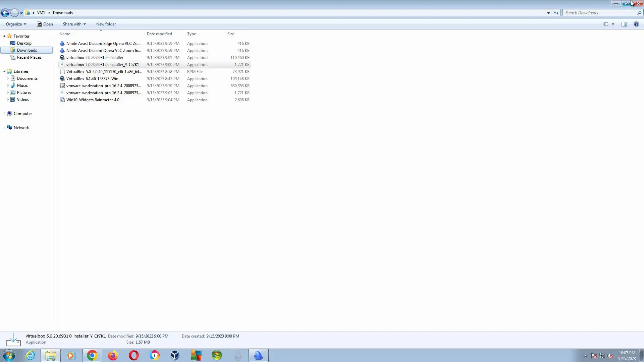This screenshot has height=362, width=644.
Task: Open the change view options dropdown arrow
Action: point(613,24)
